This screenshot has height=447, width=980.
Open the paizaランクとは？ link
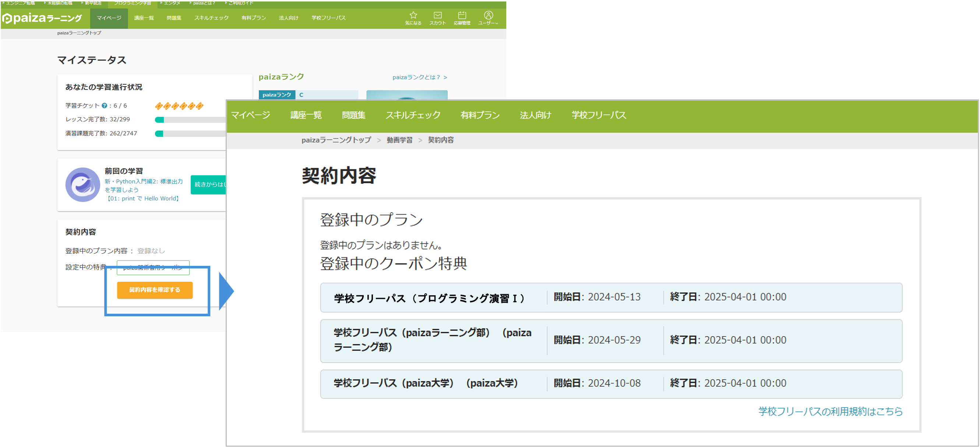[420, 77]
